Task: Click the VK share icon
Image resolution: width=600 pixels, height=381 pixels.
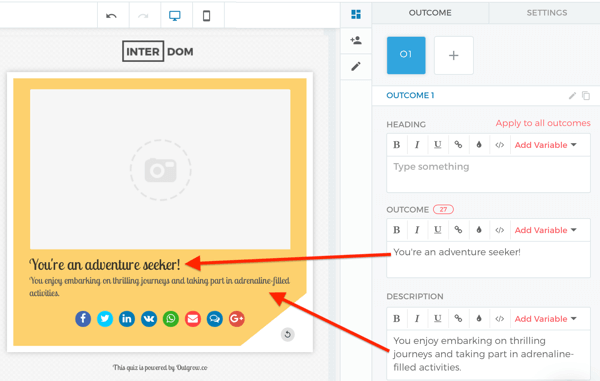Action: coord(149,319)
